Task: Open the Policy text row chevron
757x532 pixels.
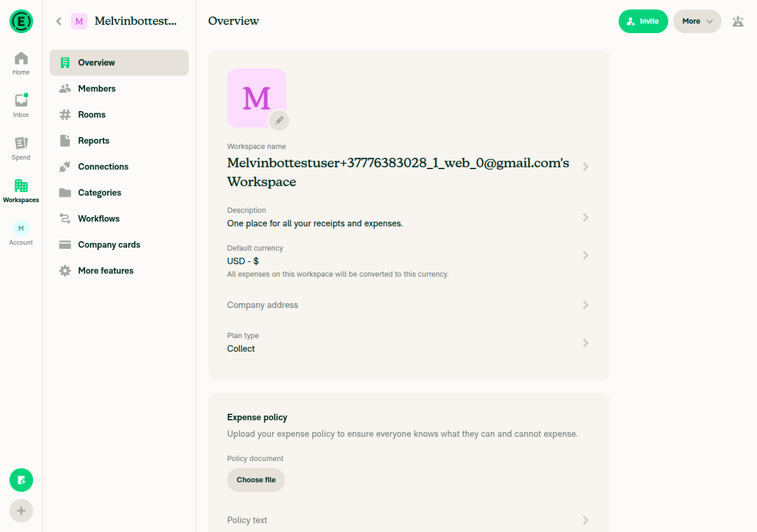Action: coord(585,520)
